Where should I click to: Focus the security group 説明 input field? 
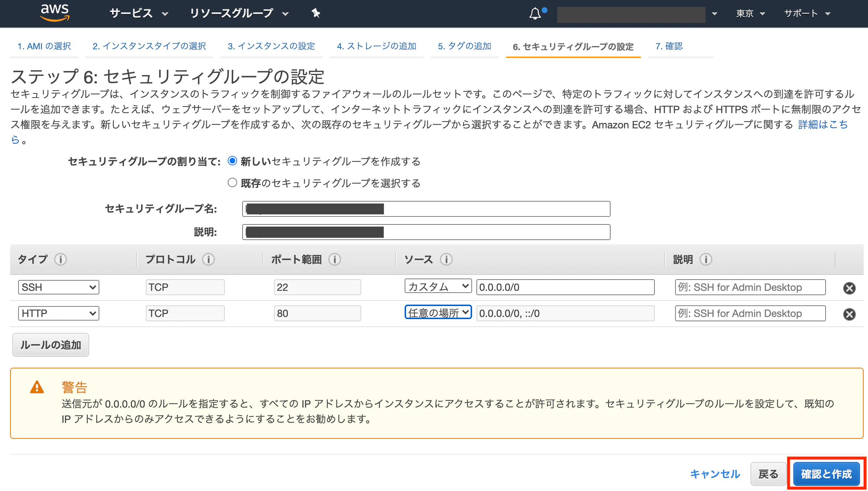426,232
